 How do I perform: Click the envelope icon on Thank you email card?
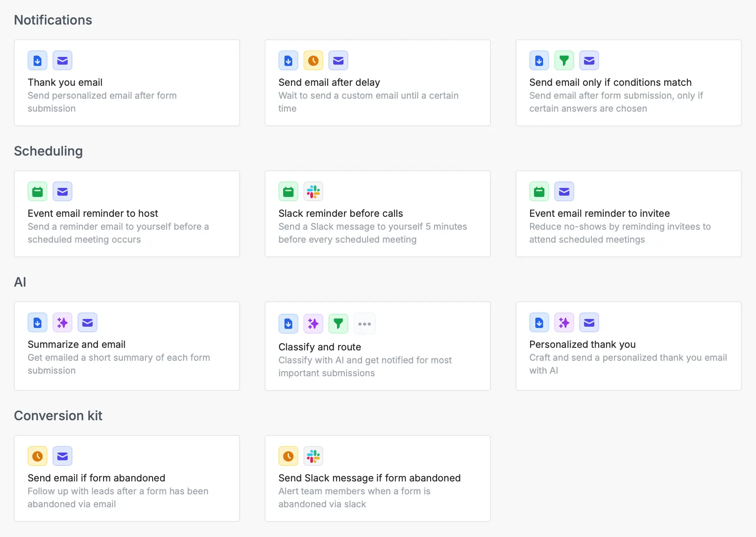coord(62,60)
